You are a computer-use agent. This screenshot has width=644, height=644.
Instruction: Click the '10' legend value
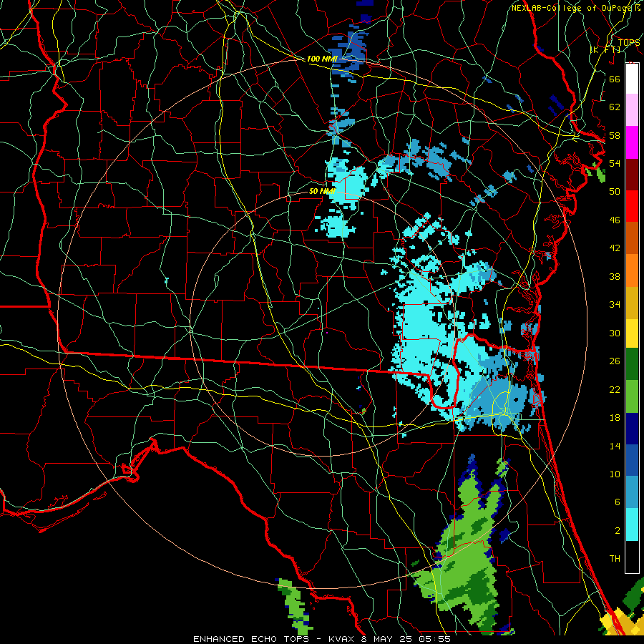pos(615,474)
